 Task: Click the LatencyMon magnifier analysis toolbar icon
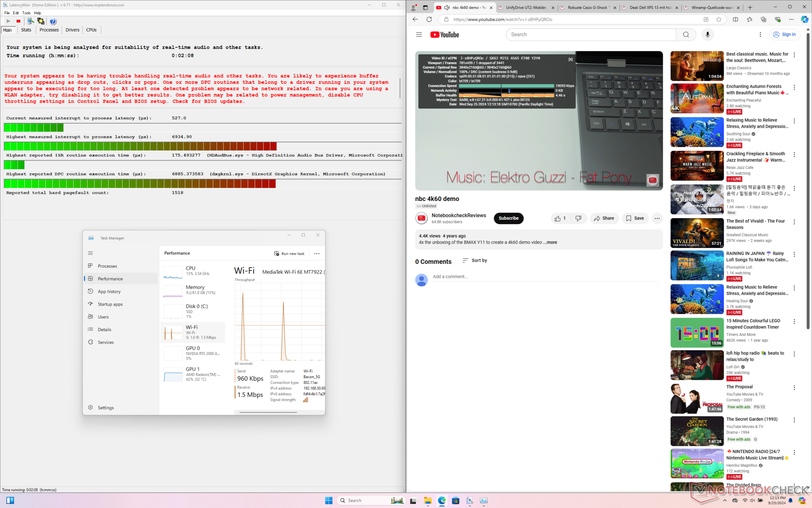pyautogui.click(x=30, y=21)
